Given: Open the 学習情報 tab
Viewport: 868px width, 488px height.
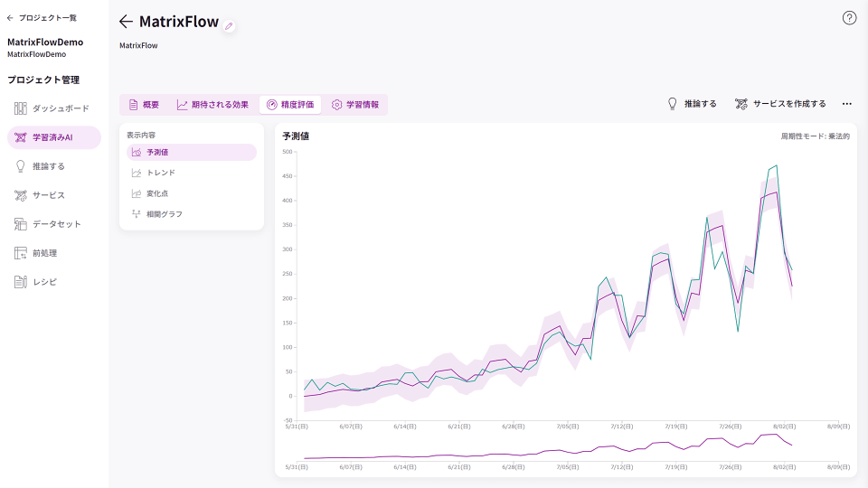Looking at the screenshot, I should click(354, 105).
